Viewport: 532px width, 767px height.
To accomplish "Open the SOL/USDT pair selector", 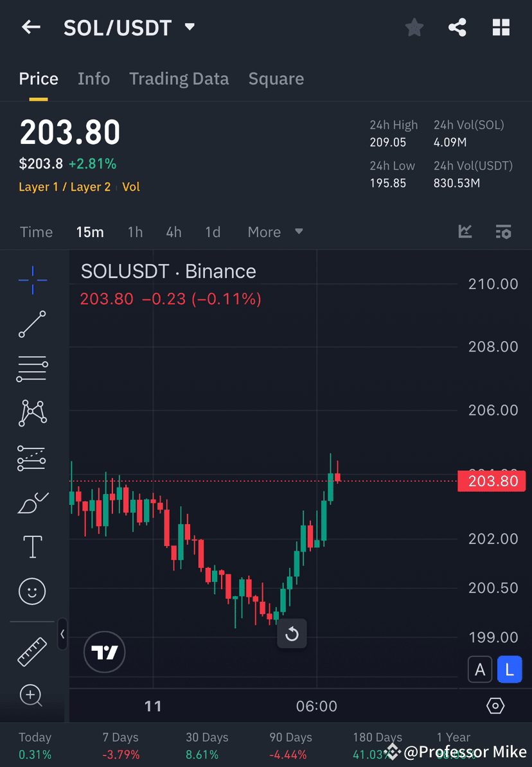I will 129,27.
